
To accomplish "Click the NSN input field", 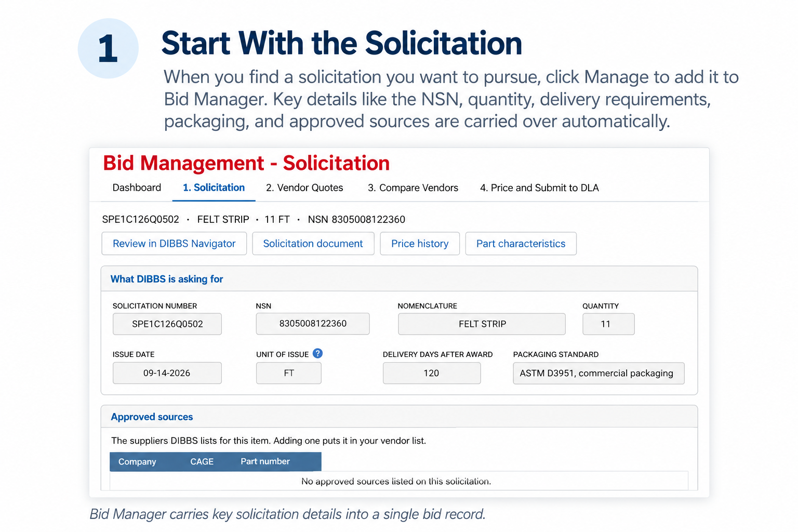I will tap(313, 324).
